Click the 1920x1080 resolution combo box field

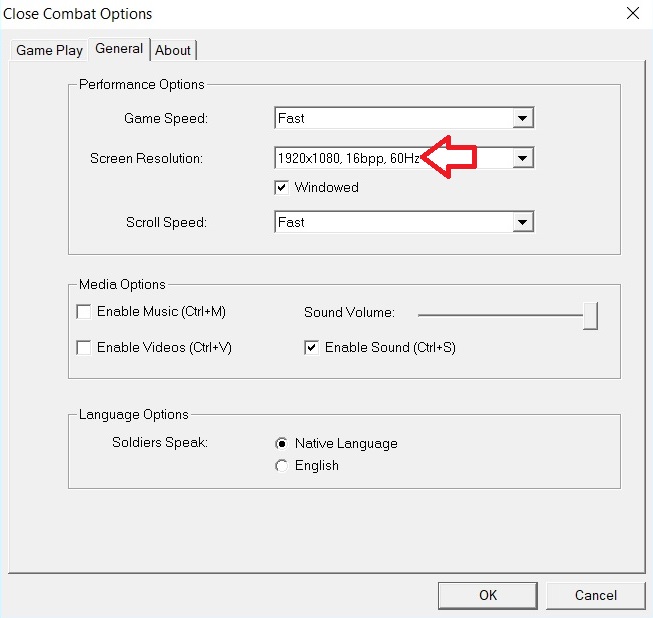click(x=404, y=158)
